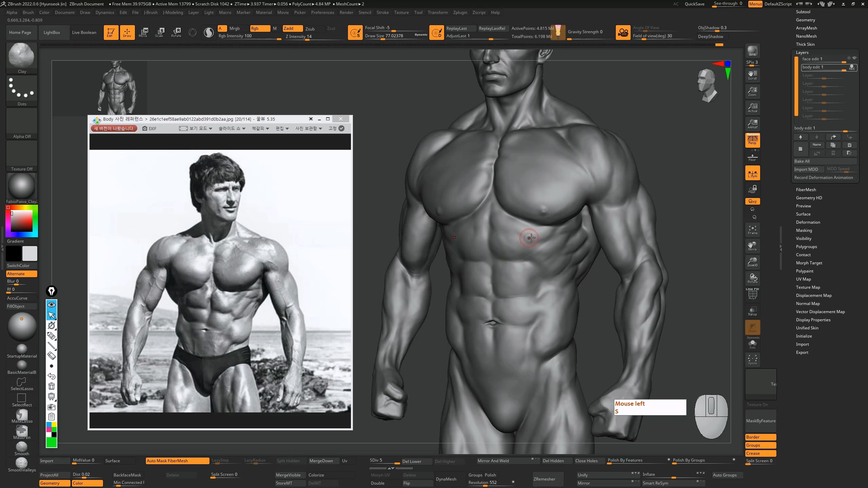
Task: Toggle Persp perspective mode
Action: coord(752,140)
